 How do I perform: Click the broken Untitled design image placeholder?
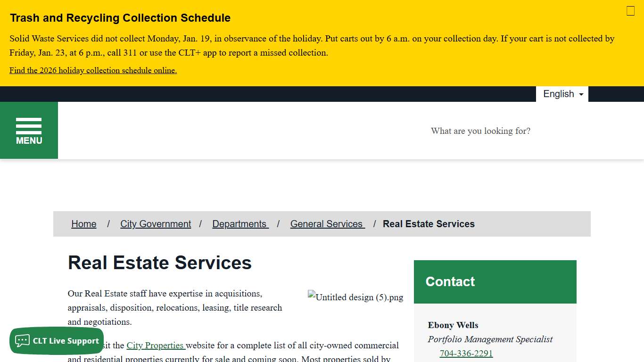click(x=355, y=297)
